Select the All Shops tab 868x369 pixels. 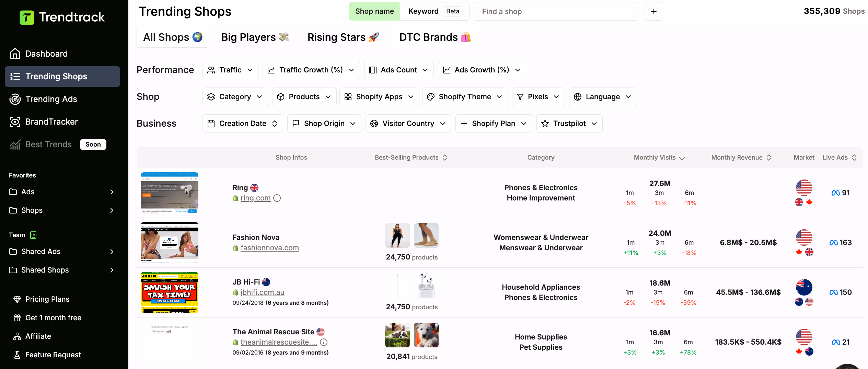click(x=173, y=37)
